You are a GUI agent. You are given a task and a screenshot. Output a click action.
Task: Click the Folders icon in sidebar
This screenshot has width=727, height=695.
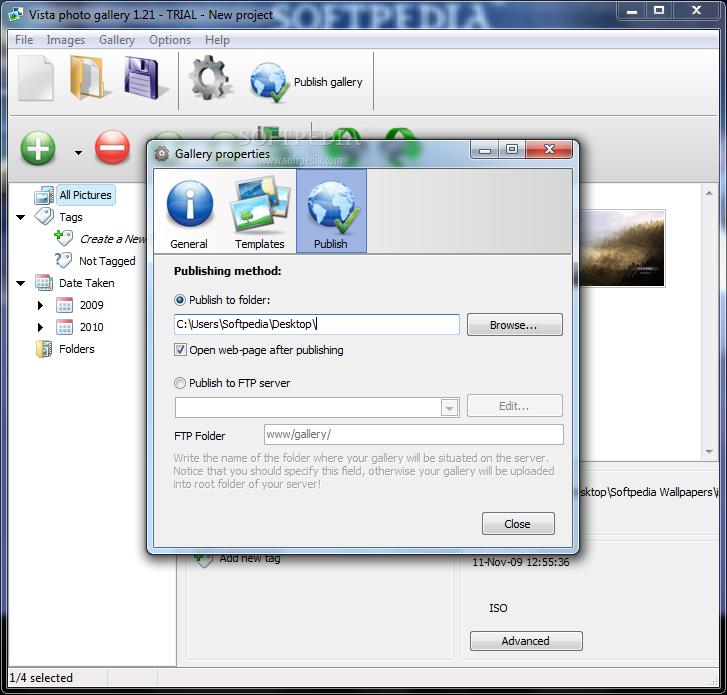44,349
